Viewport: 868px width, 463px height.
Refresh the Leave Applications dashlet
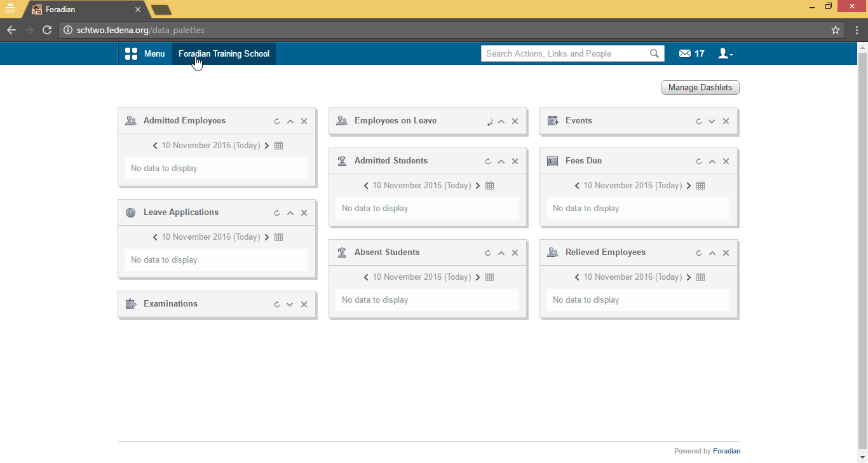[276, 212]
